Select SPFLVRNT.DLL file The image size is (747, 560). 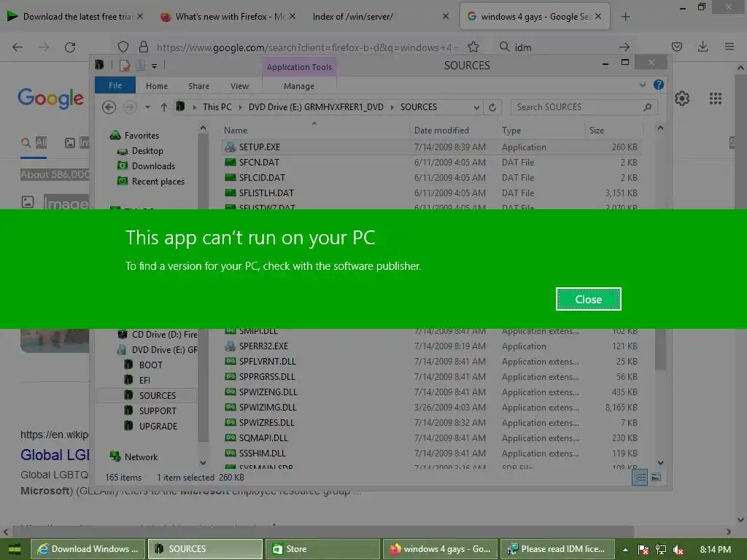click(430, 362)
